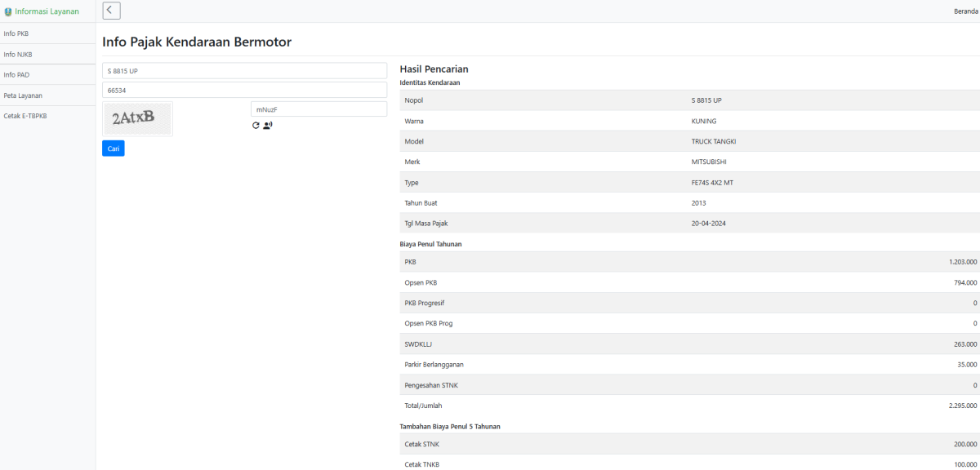Refresh the captcha image
Image resolution: width=980 pixels, height=470 pixels.
point(256,125)
